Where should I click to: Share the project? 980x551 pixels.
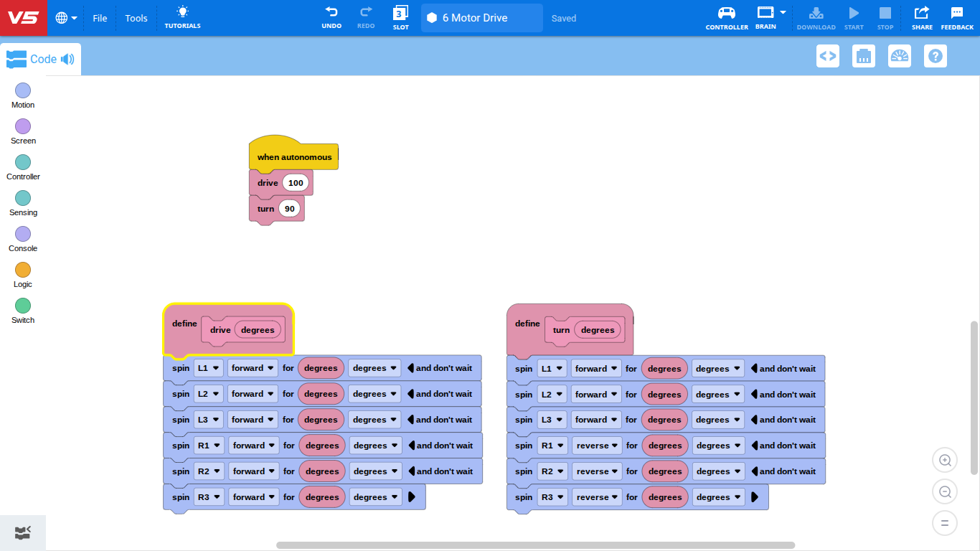pyautogui.click(x=922, y=17)
